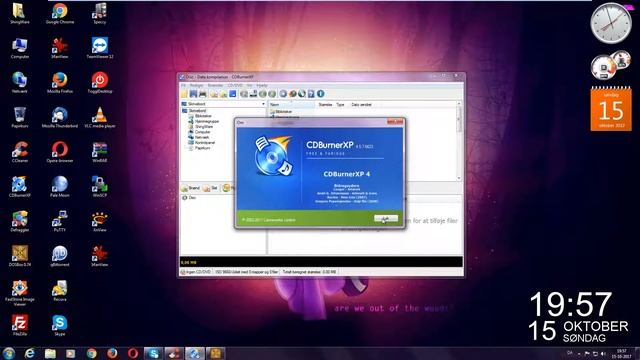The height and width of the screenshot is (360, 640).
Task: Click the New compilation toolbar icon
Action: (184, 94)
